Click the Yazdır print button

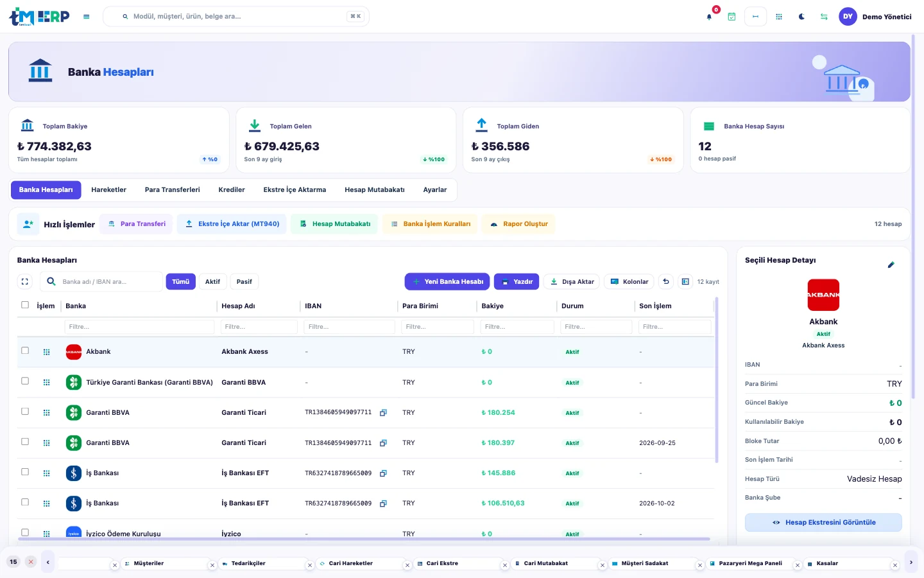(517, 281)
